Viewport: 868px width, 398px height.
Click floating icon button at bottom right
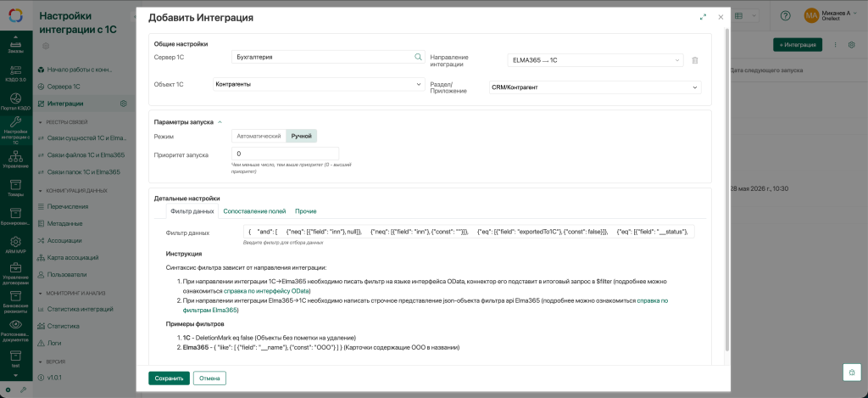pos(851,372)
